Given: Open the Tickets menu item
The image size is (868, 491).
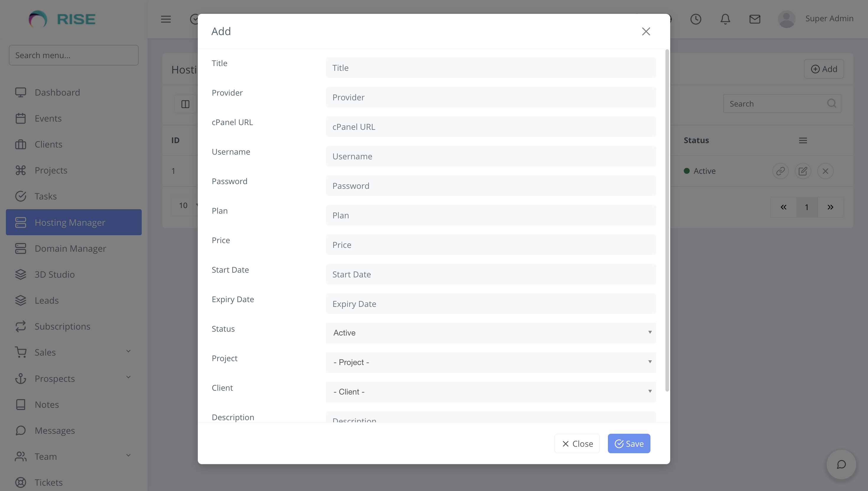Looking at the screenshot, I should (48, 482).
